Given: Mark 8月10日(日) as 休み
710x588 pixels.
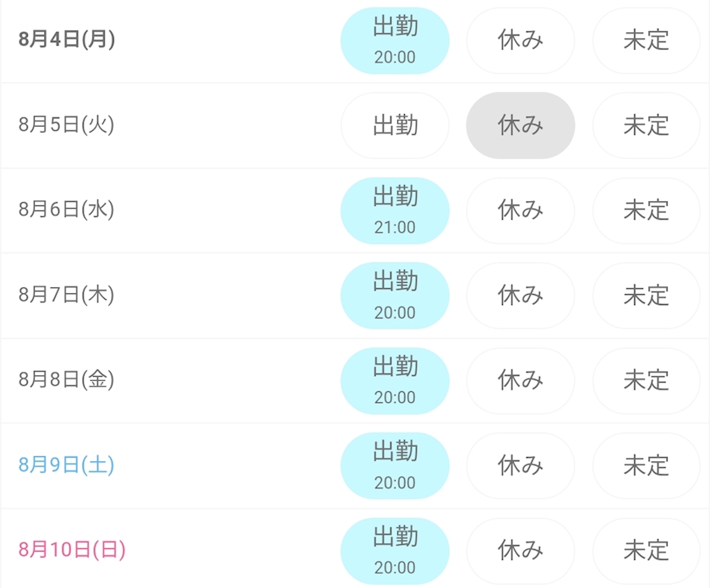Looking at the screenshot, I should pos(521,551).
